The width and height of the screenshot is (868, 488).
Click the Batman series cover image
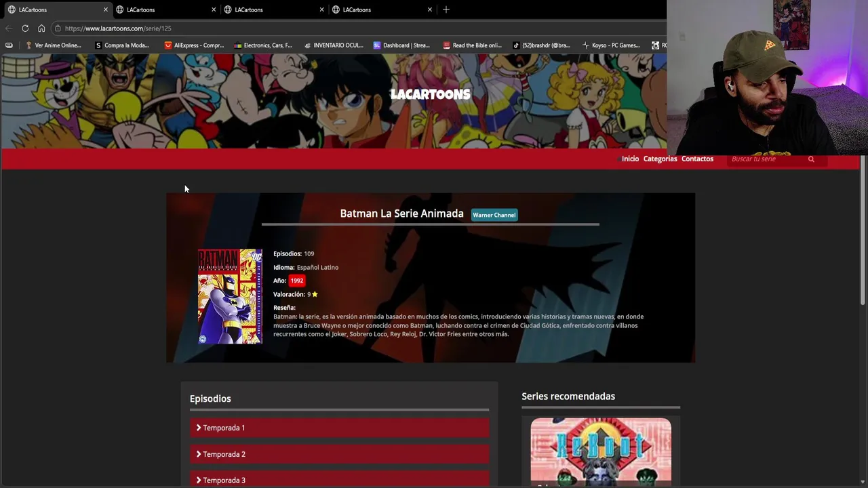(x=230, y=296)
